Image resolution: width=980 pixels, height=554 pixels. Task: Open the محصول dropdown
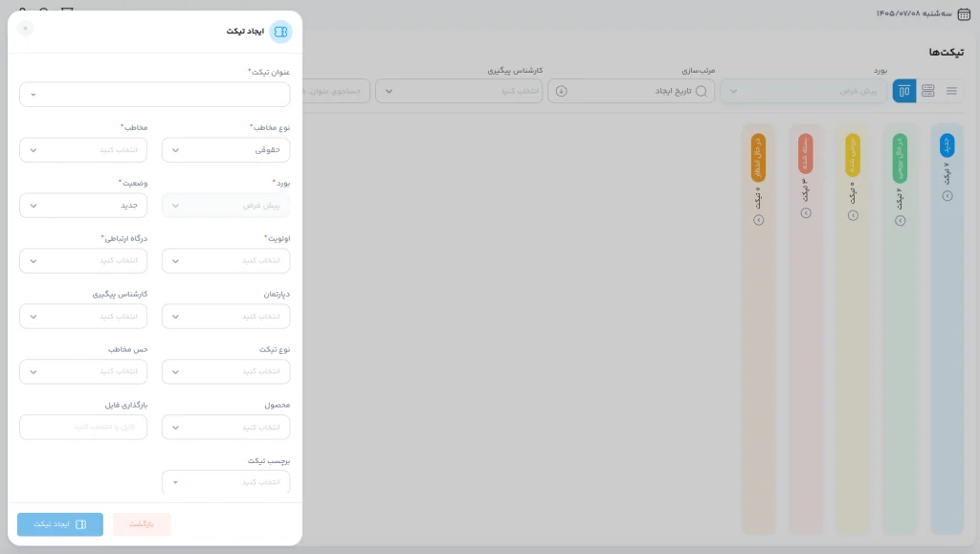(x=226, y=427)
